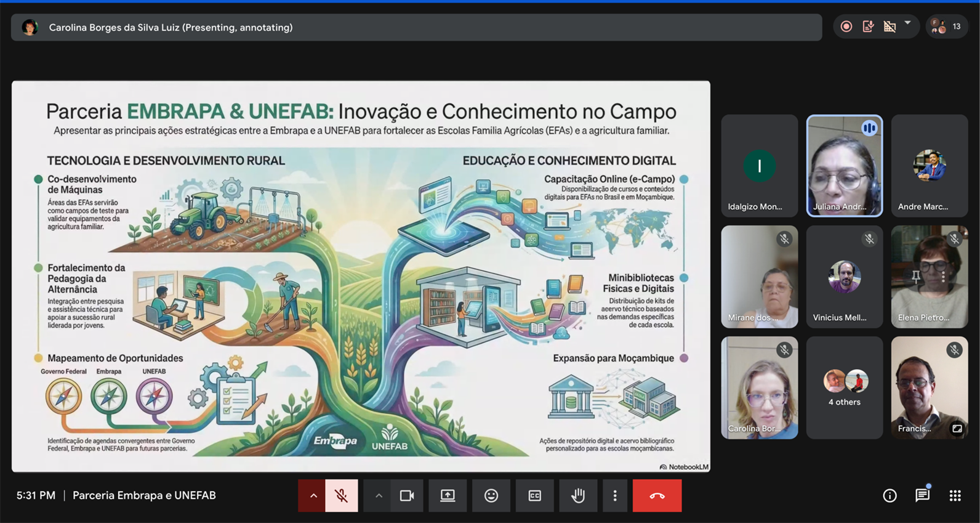Image resolution: width=980 pixels, height=523 pixels.
Task: Raise your hand in the meeting
Action: pos(577,495)
